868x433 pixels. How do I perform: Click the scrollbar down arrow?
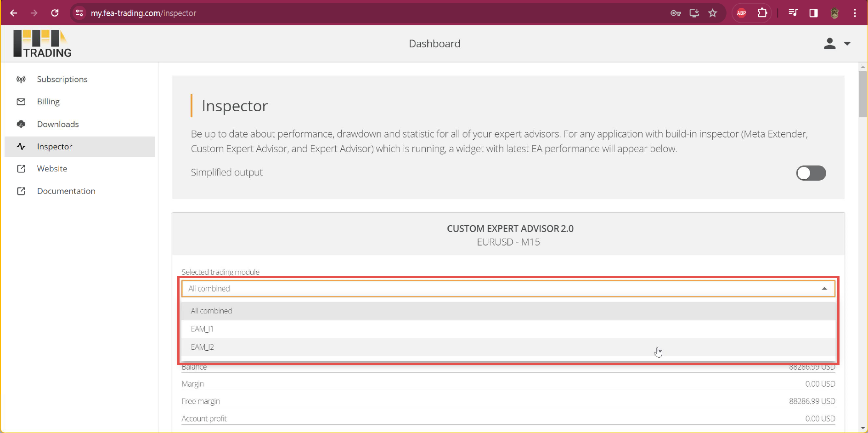tap(863, 428)
